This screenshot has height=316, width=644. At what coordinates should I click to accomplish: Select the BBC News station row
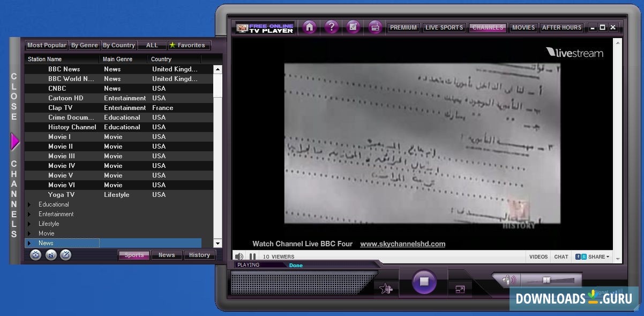point(65,69)
